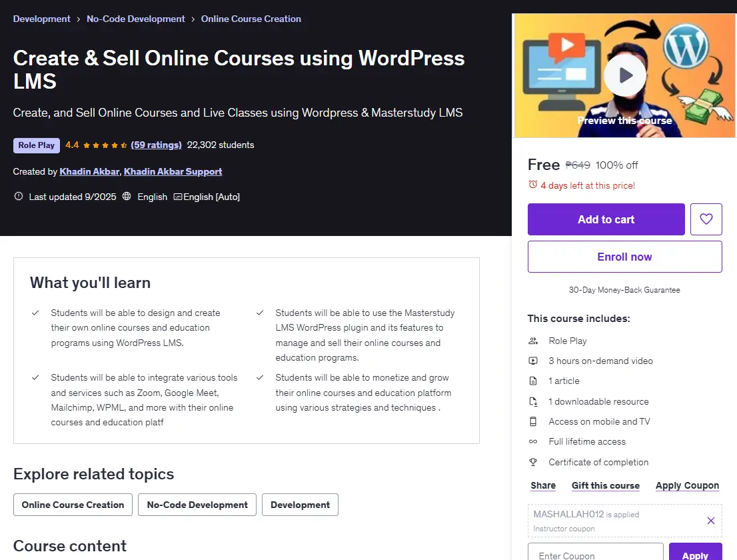Remove applied coupon MASHALLAH012 with X icon
This screenshot has height=560, width=737.
point(710,521)
